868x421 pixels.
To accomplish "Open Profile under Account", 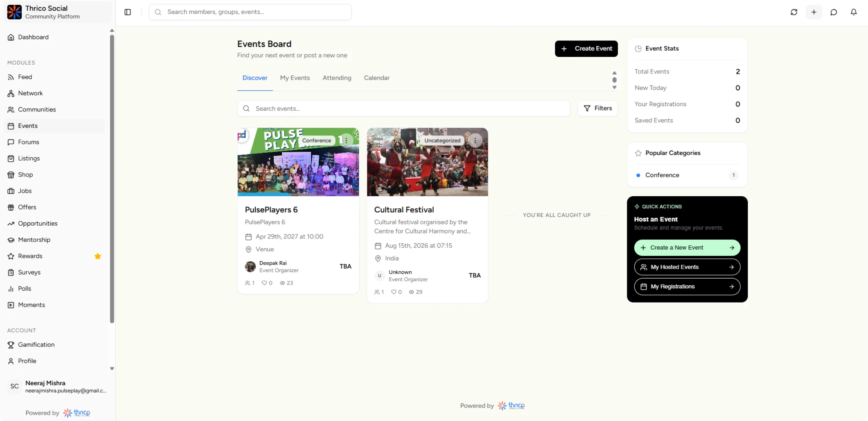I will [x=55, y=361].
